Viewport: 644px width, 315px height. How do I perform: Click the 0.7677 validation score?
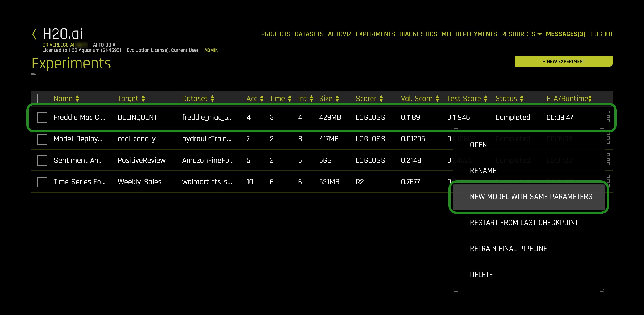pyautogui.click(x=410, y=182)
